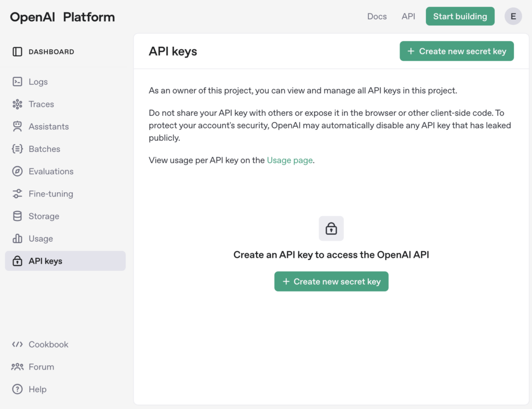Click "Create an API key to access" heading
Screen dimensions: 532x409
pos(331,255)
